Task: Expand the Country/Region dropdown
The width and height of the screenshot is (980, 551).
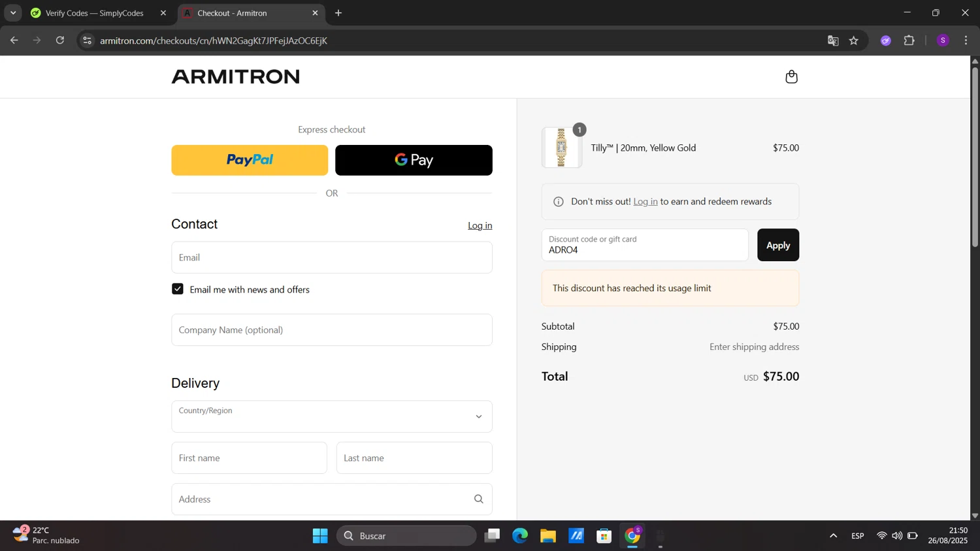Action: coord(332,417)
